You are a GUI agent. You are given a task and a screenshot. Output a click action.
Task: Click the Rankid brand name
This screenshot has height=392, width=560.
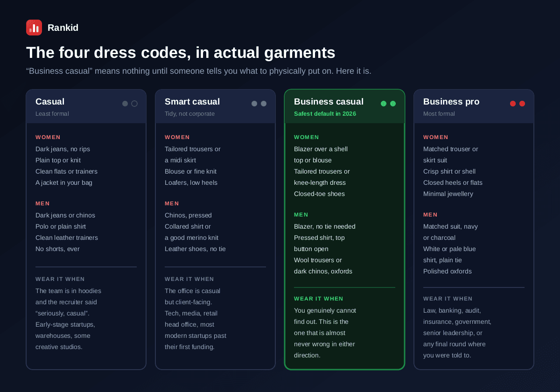[63, 28]
